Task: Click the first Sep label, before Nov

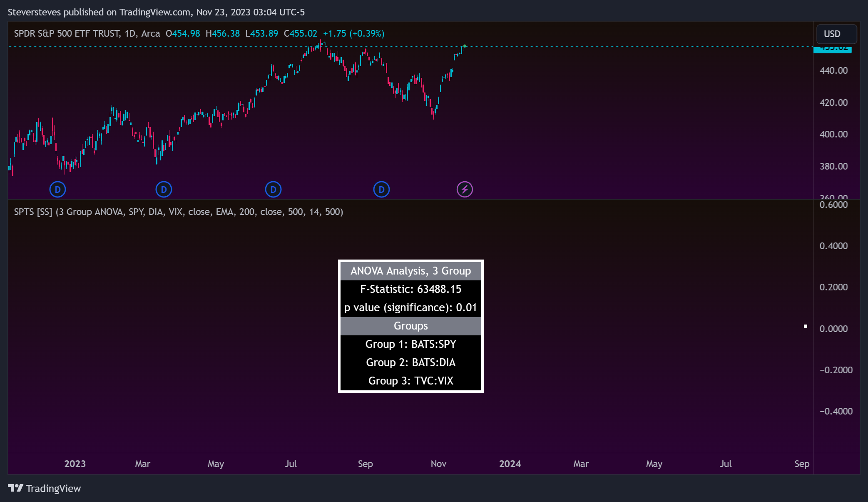Action: click(365, 464)
